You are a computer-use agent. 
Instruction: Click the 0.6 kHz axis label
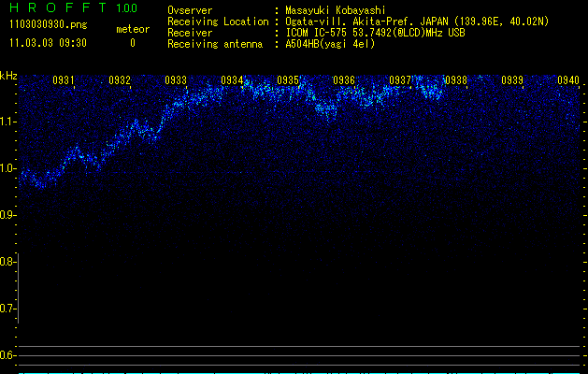(7, 355)
